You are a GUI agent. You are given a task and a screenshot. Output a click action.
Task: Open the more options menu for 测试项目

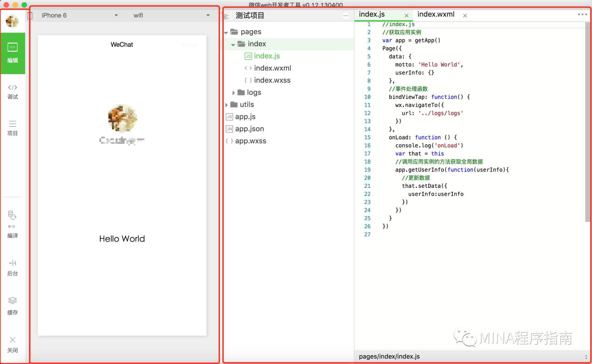tap(346, 16)
